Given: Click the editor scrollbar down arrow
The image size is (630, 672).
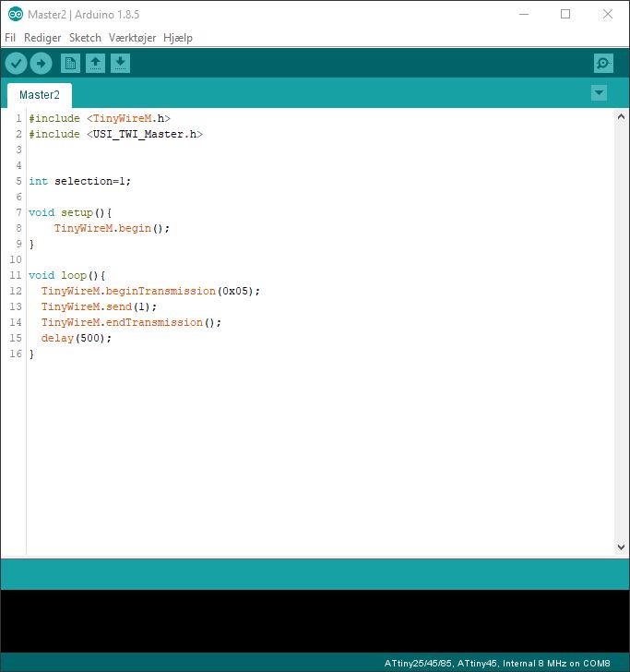Looking at the screenshot, I should [x=621, y=546].
